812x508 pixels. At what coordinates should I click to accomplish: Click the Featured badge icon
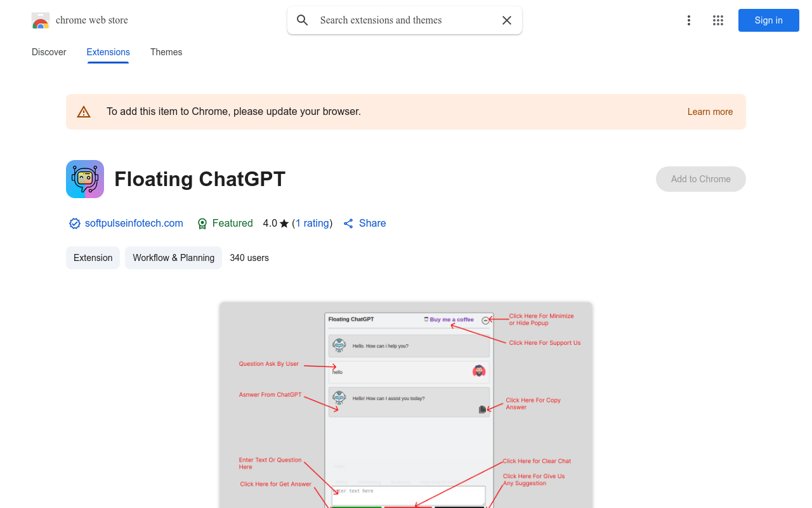tap(202, 224)
